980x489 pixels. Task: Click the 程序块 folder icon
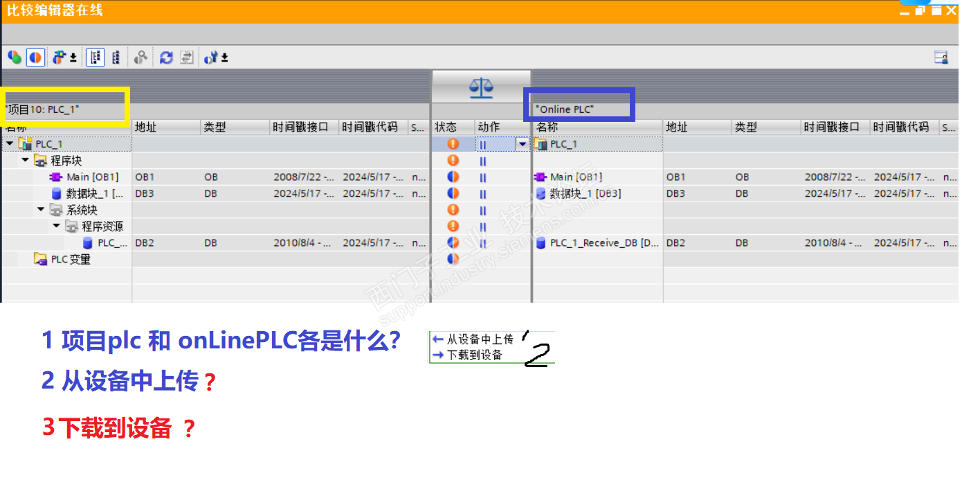click(40, 161)
